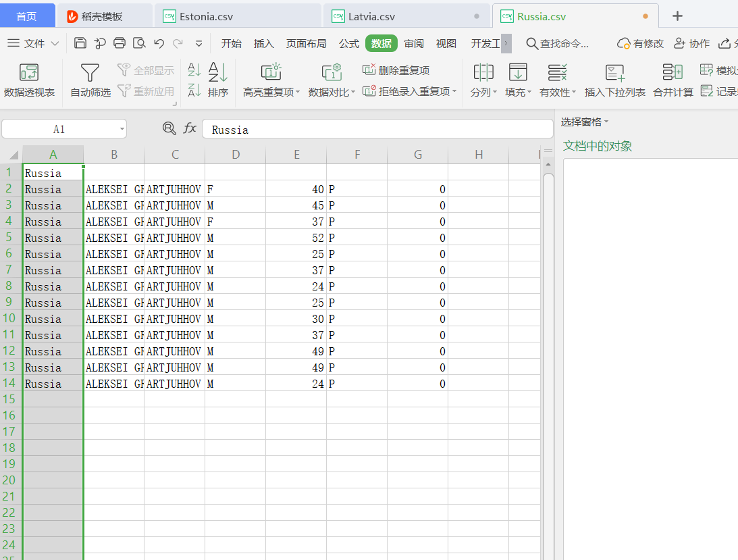Add a new tab with plus button

677,16
